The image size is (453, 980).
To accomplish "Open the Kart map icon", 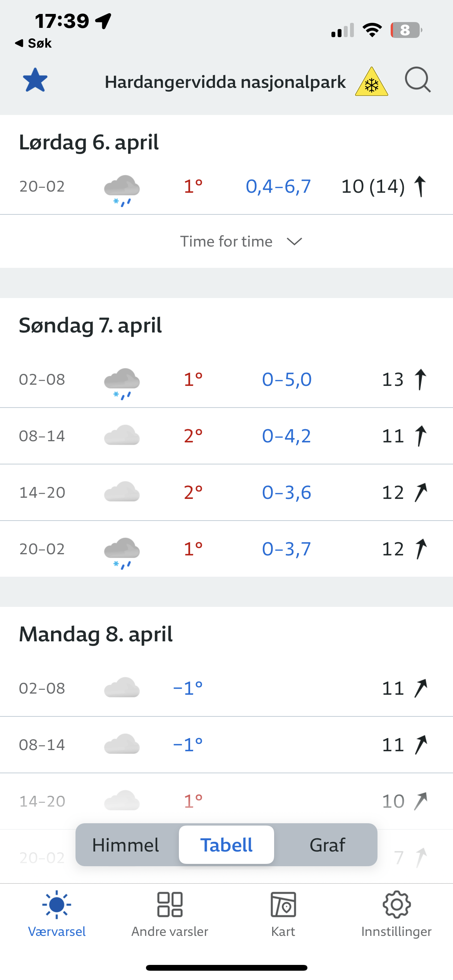I will point(283,913).
